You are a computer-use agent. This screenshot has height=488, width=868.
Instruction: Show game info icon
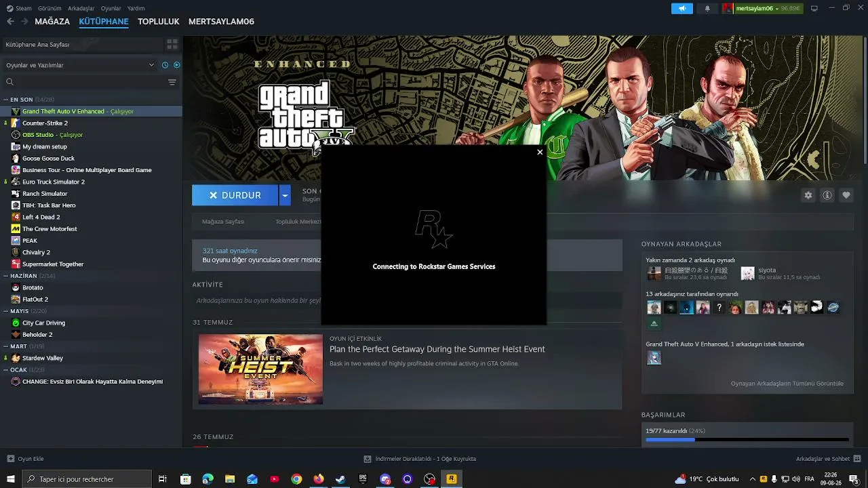pos(827,195)
